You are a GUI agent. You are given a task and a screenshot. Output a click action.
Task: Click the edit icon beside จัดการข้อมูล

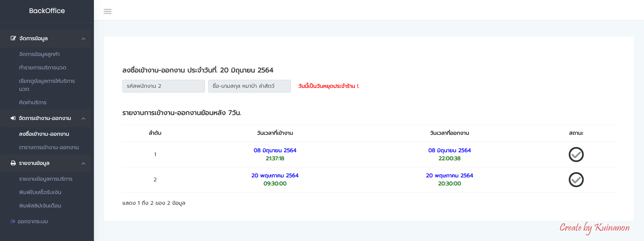point(13,38)
